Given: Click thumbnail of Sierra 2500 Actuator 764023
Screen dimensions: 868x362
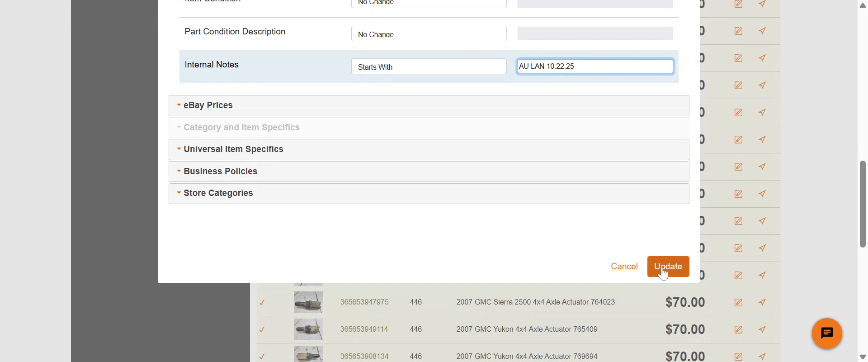Looking at the screenshot, I should 308,302.
